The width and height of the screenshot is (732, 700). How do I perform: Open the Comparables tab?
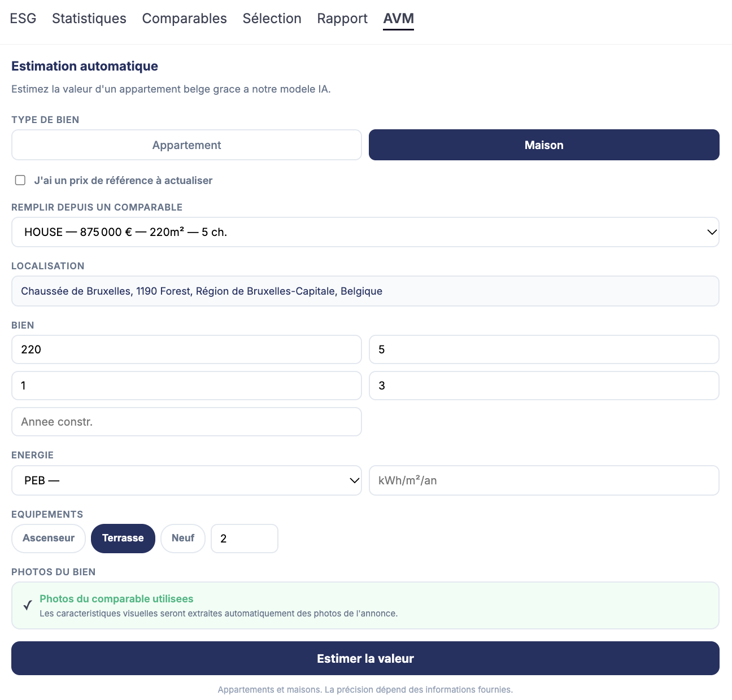tap(184, 19)
